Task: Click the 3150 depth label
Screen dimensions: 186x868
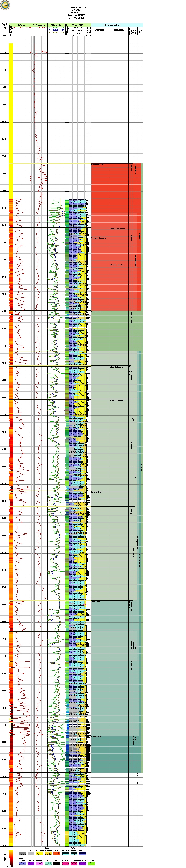Action: click(x=4, y=311)
